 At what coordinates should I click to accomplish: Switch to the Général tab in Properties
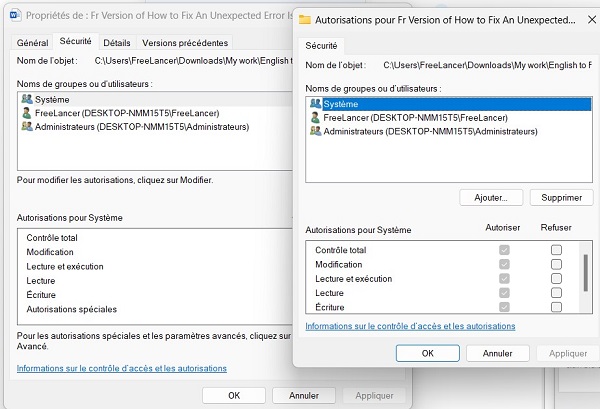click(x=33, y=43)
